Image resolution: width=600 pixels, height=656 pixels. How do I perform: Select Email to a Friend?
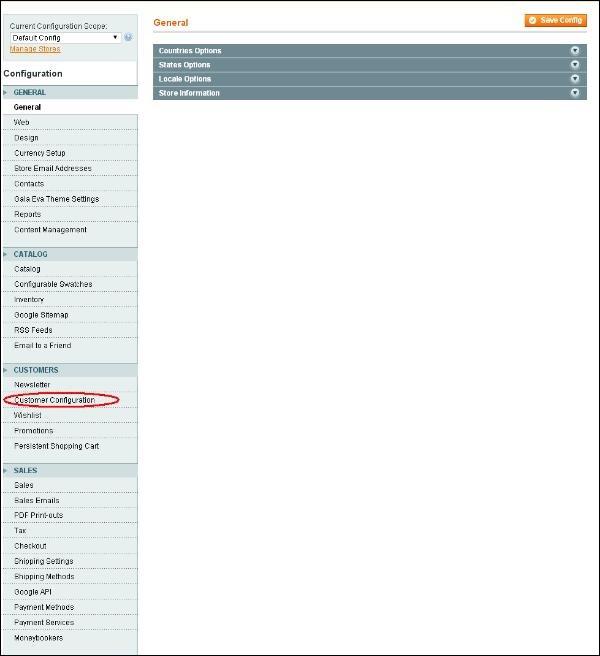click(43, 346)
